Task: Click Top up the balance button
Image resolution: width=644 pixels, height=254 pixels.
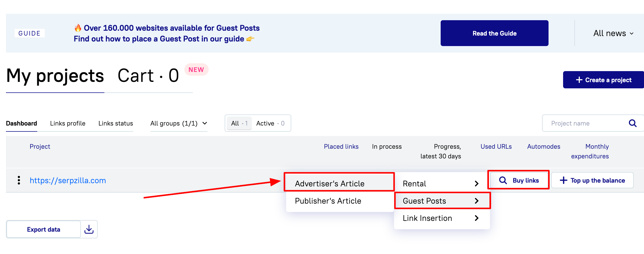Action: [592, 180]
